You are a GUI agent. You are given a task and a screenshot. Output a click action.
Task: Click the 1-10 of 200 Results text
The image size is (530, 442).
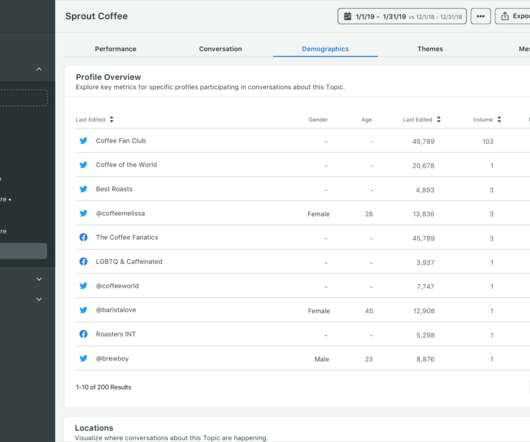pyautogui.click(x=103, y=387)
